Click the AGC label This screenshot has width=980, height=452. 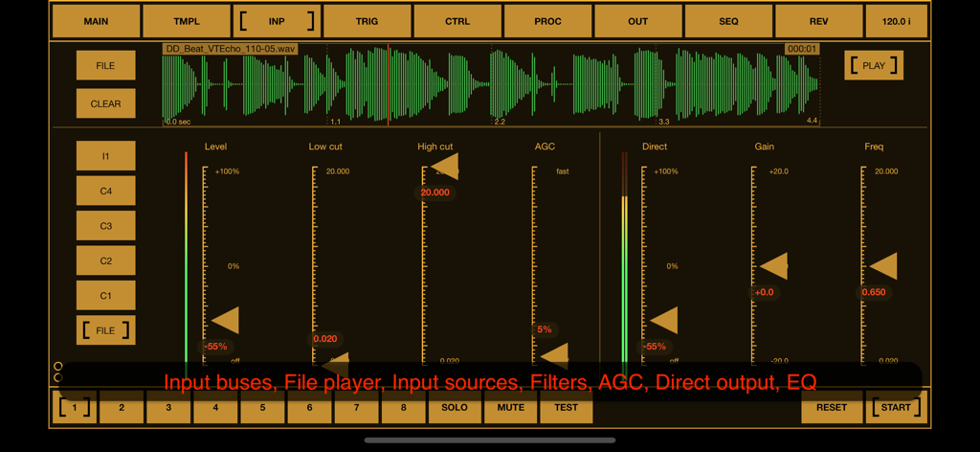click(545, 147)
